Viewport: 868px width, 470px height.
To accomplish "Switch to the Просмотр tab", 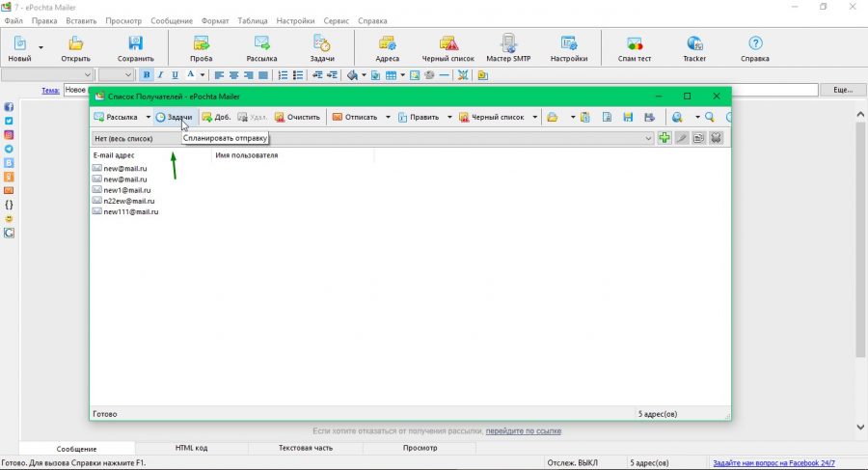I will [420, 448].
